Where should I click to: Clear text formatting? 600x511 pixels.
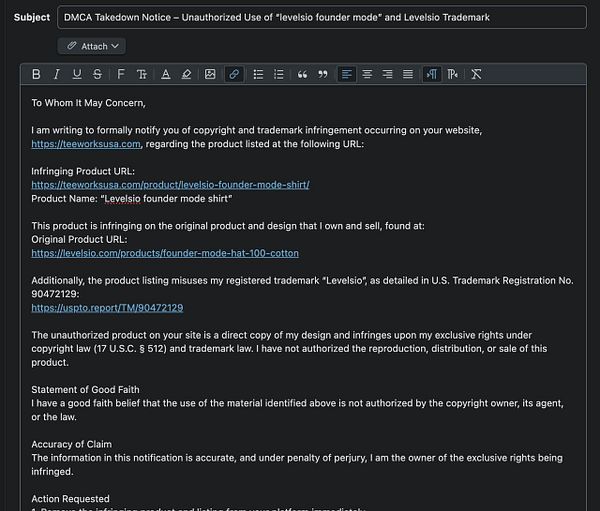pos(476,74)
